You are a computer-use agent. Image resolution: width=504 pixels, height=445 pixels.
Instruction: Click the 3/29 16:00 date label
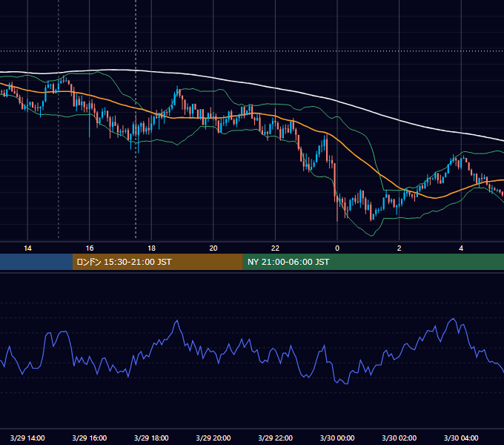[90, 438]
